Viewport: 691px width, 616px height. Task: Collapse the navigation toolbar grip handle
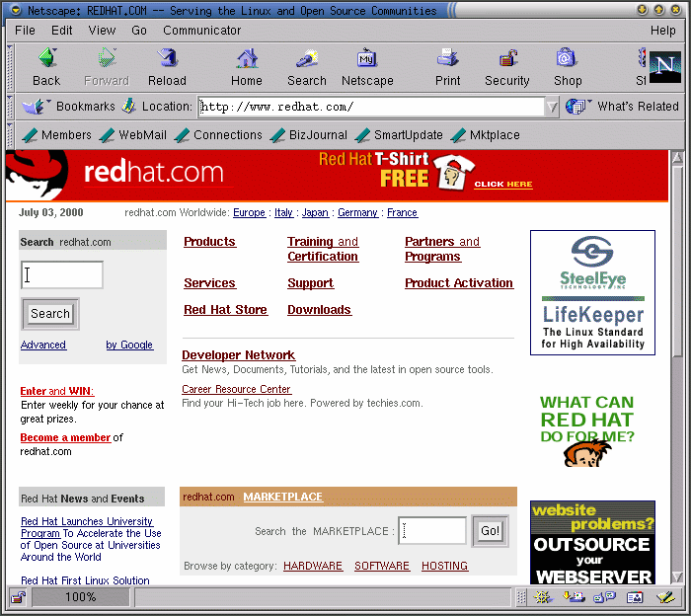click(x=10, y=66)
